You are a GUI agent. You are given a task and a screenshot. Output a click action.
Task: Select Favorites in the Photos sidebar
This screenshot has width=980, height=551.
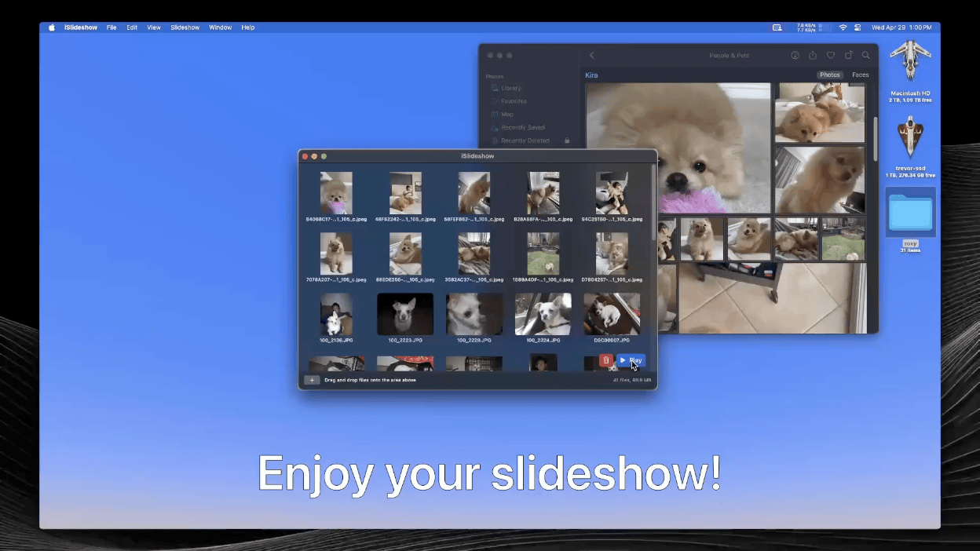(x=514, y=101)
